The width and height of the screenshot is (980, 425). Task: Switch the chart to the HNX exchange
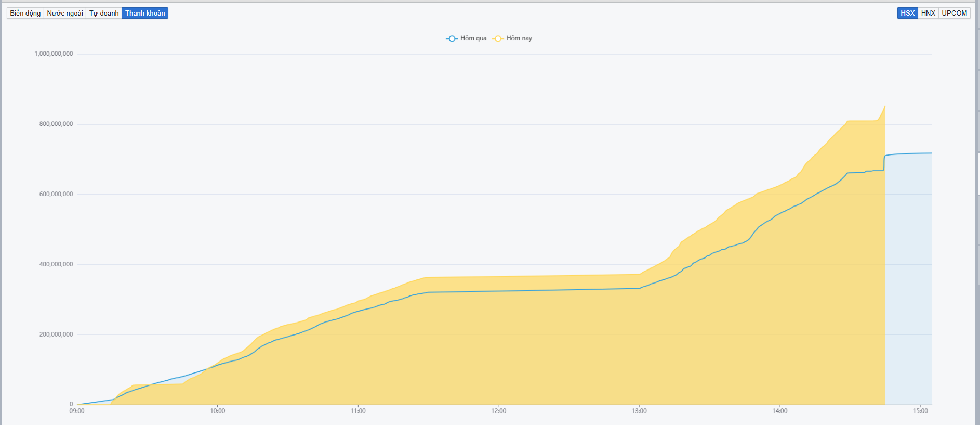[x=928, y=13]
